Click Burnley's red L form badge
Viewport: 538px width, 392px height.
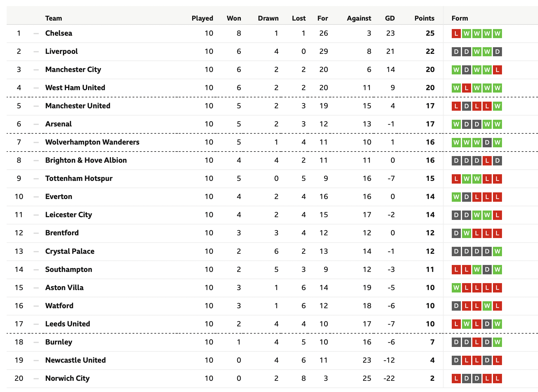tap(477, 342)
